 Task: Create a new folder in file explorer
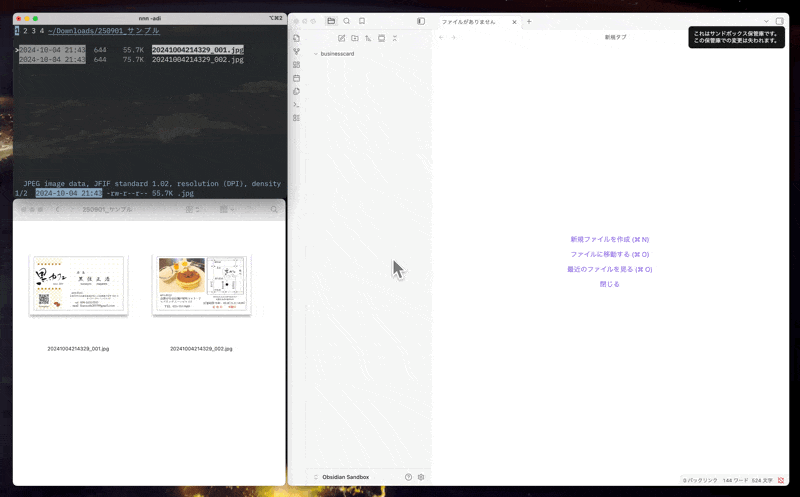(355, 38)
